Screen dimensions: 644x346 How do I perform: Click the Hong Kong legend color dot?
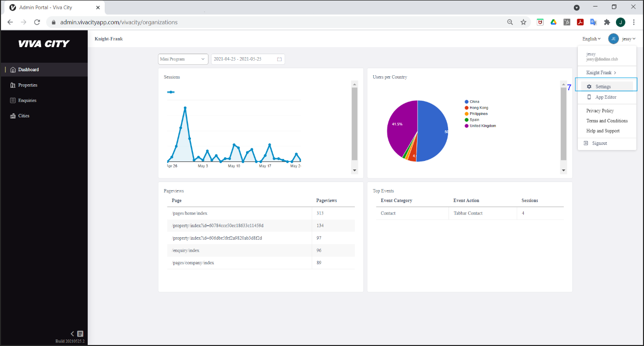tap(467, 108)
